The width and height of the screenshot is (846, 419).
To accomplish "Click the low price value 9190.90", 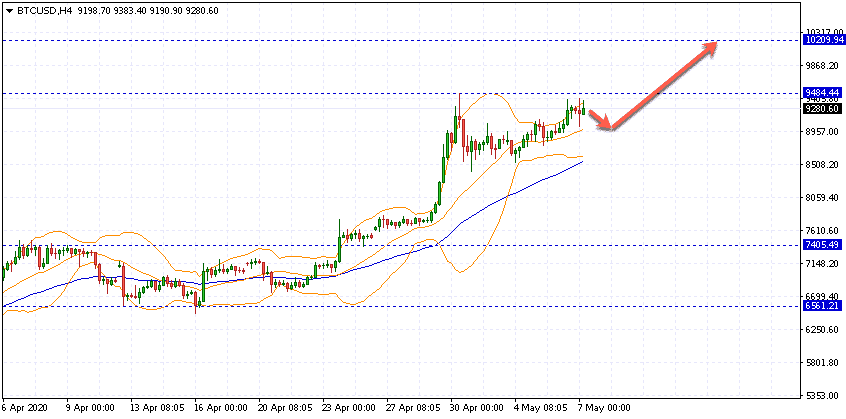I will click(x=168, y=11).
